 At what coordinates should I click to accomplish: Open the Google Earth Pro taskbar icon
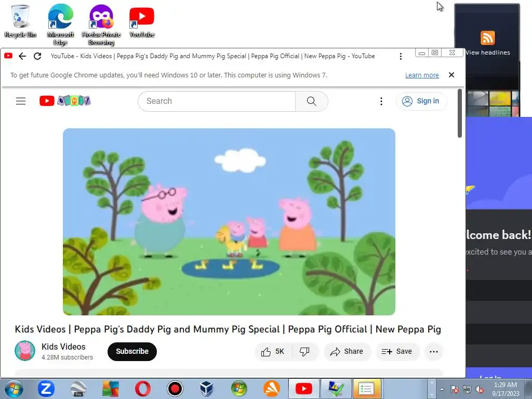point(78,389)
